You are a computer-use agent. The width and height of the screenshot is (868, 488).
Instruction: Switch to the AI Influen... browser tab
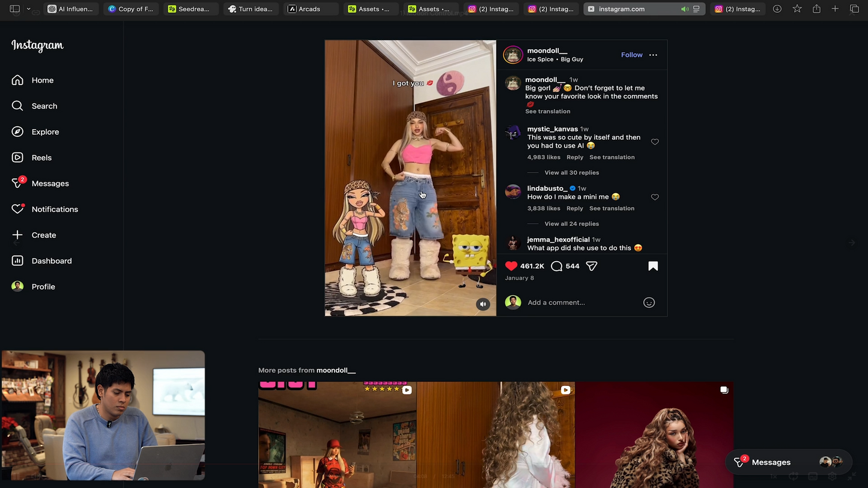(70, 9)
